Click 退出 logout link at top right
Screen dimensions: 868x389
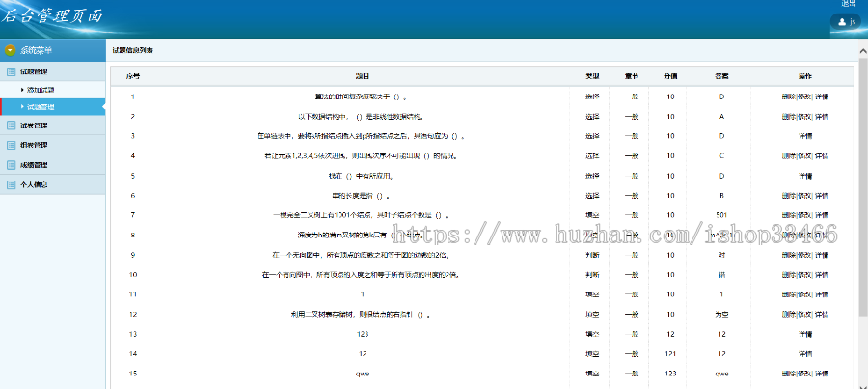pos(849,3)
